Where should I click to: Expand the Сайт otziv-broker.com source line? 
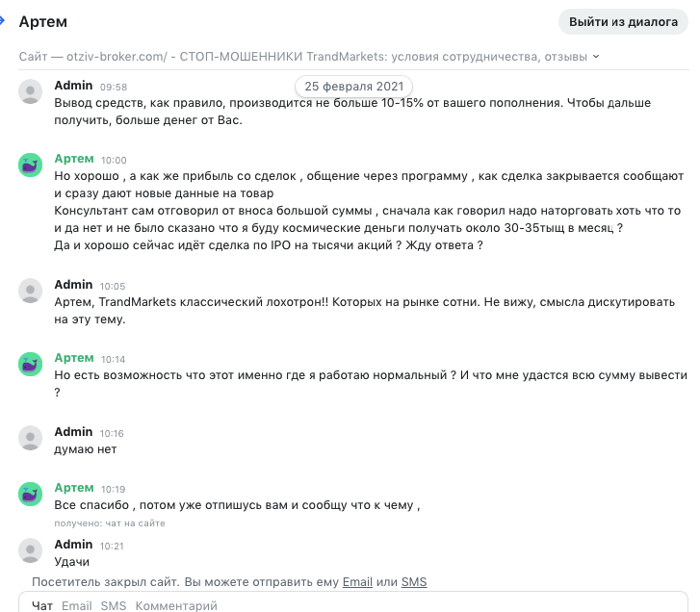click(x=309, y=57)
